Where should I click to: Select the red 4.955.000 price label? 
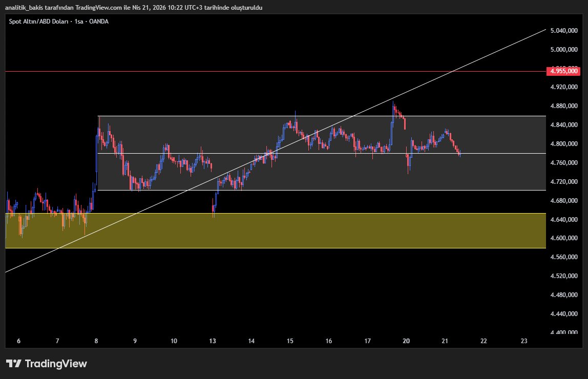pos(563,71)
